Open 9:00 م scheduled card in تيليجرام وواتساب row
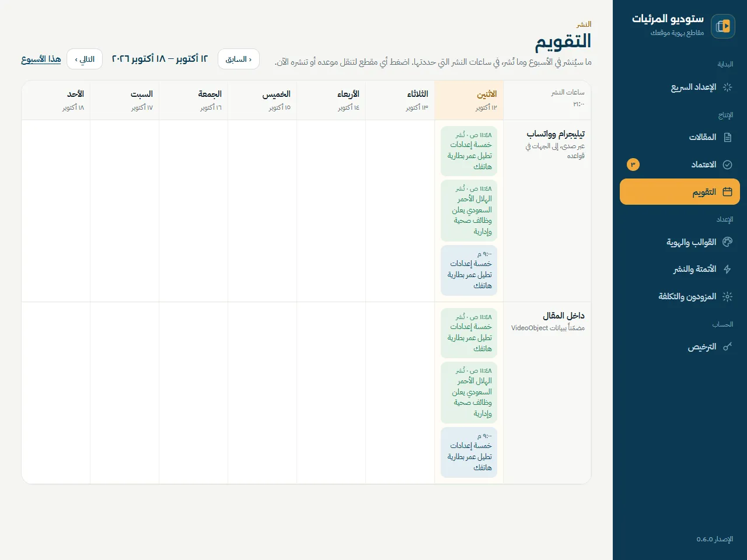 pos(469,270)
